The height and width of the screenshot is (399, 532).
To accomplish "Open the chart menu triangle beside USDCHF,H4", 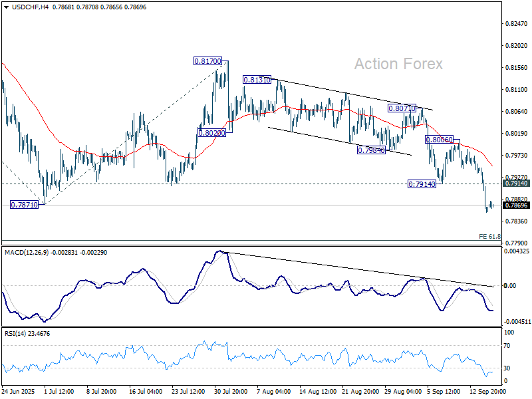I will [7, 7].
